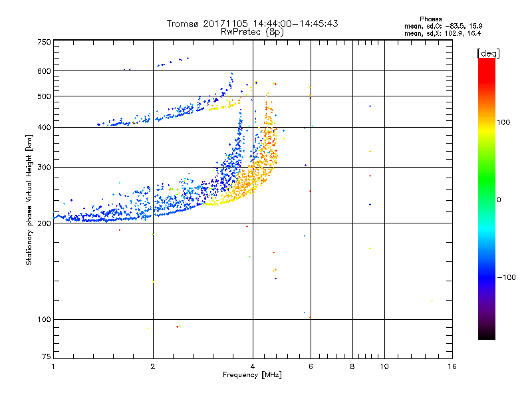Click the y-axis tick label '75'

pos(47,356)
